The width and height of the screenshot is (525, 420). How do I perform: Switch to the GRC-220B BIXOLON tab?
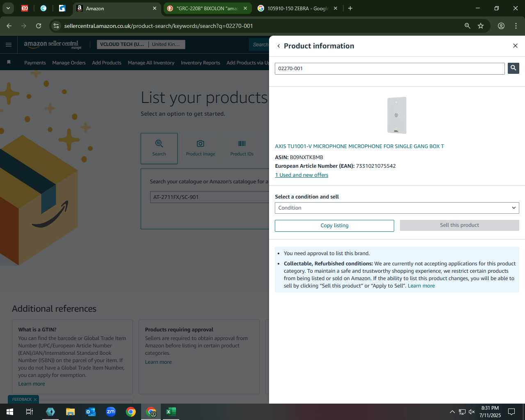(208, 8)
